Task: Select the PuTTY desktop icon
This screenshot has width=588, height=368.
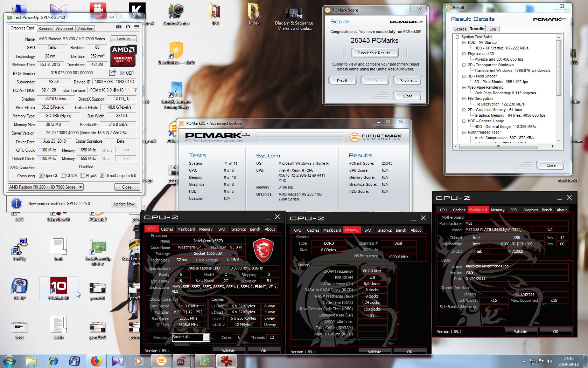Action: coord(20,249)
